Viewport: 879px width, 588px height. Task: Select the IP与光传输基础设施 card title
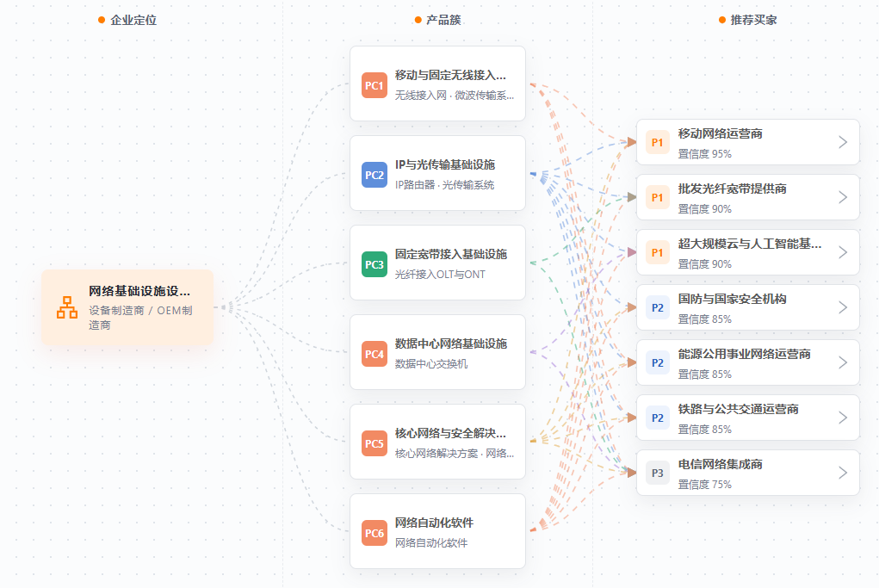(x=445, y=164)
